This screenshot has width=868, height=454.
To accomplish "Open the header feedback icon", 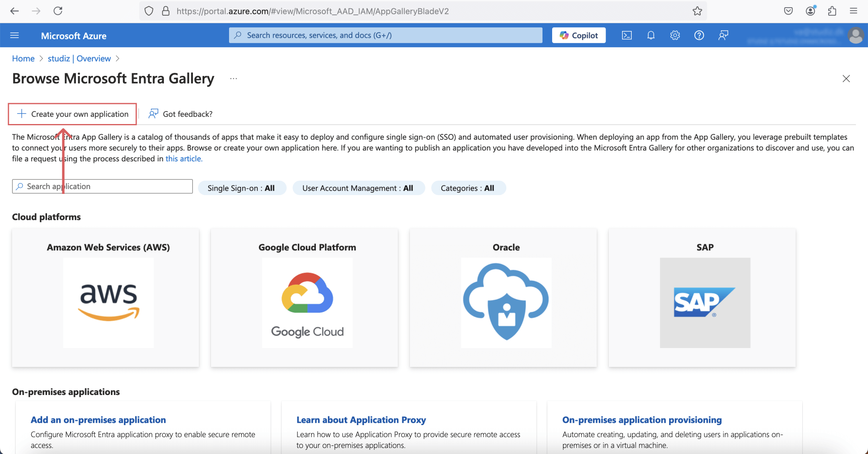I will pos(723,35).
